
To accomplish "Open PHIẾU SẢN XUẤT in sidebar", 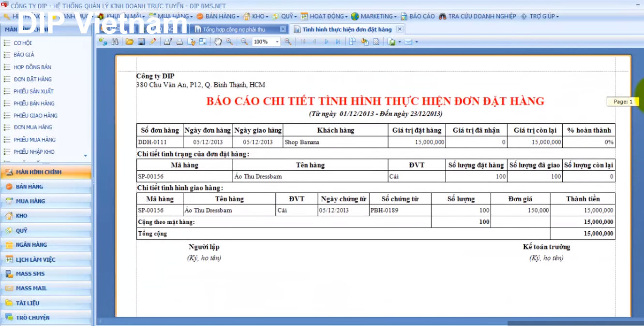I will 33,91.
